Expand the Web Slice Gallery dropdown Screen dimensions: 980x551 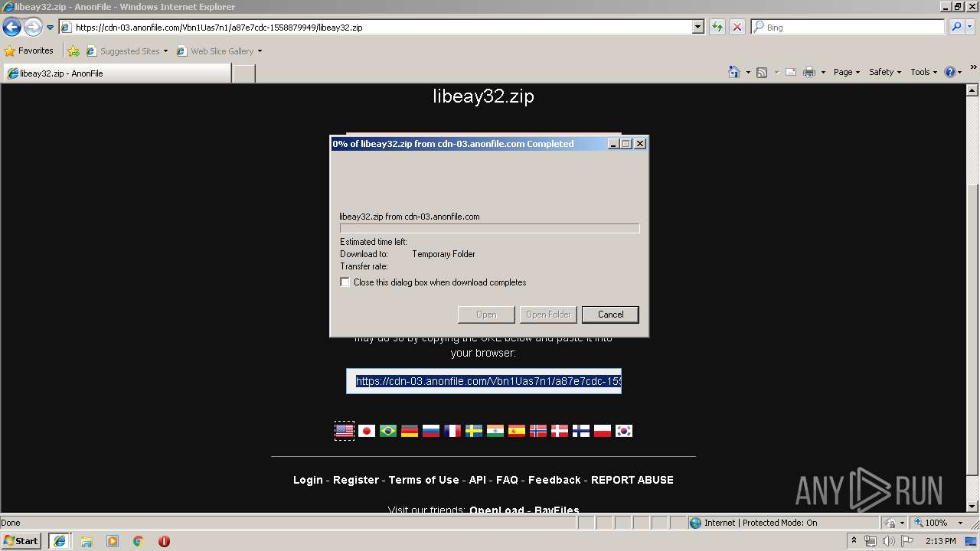pyautogui.click(x=260, y=51)
